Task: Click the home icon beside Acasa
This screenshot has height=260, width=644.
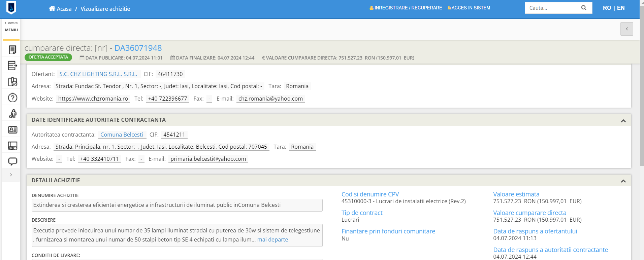Action: (x=52, y=8)
